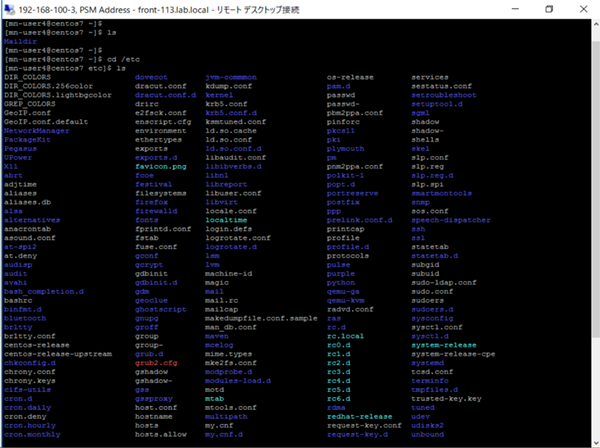This screenshot has width=600, height=448.
Task: Click the libibverbs.d directory entry
Action: 233,166
